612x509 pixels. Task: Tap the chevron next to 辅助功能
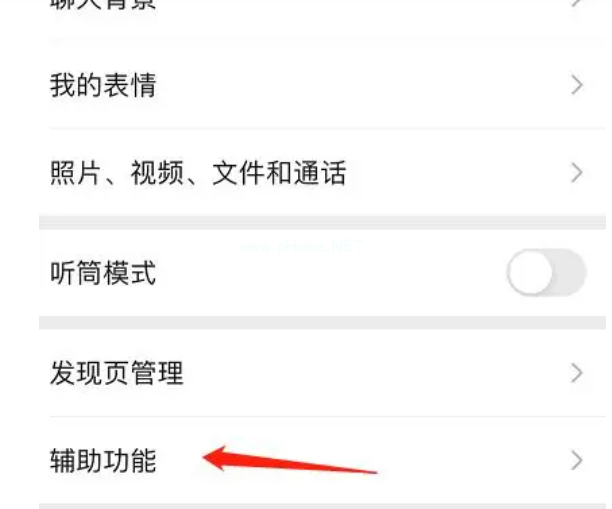pos(577,460)
